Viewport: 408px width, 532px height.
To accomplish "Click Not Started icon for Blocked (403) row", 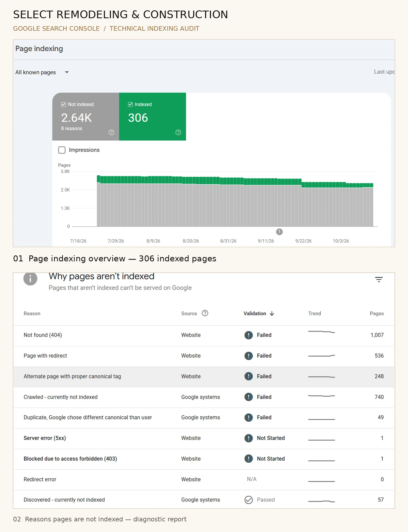I will click(249, 459).
